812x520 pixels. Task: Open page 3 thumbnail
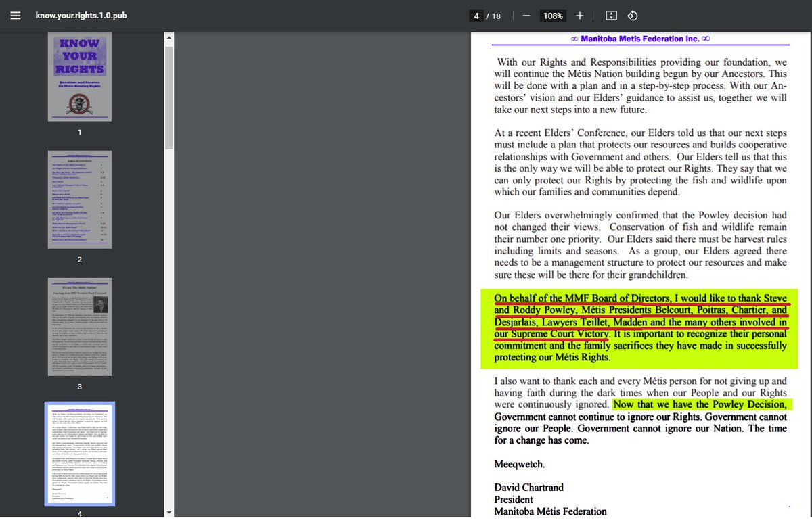pyautogui.click(x=79, y=327)
